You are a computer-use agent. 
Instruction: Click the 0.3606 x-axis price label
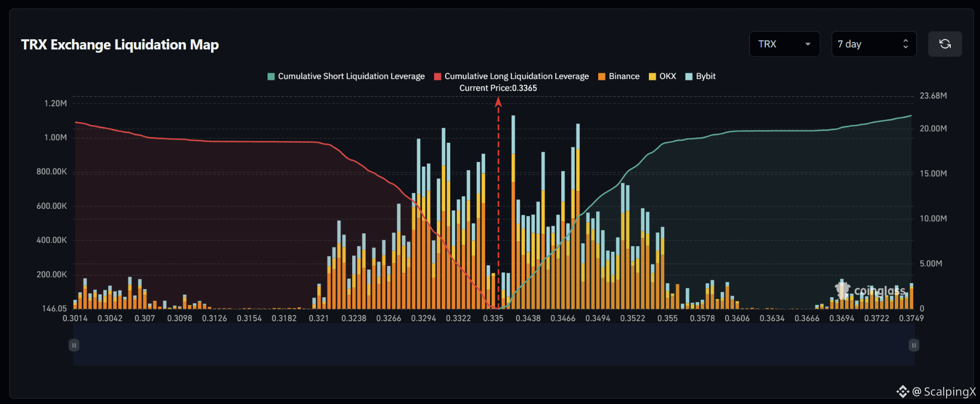coord(737,318)
